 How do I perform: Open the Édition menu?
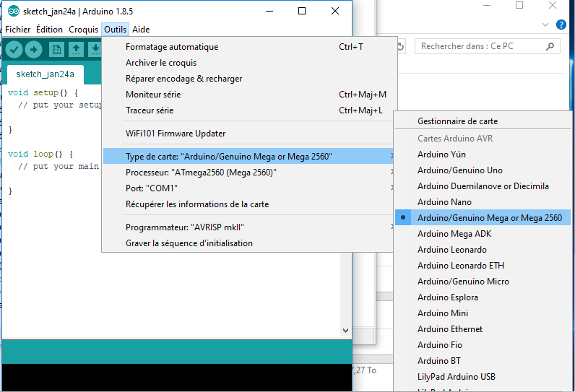(49, 30)
